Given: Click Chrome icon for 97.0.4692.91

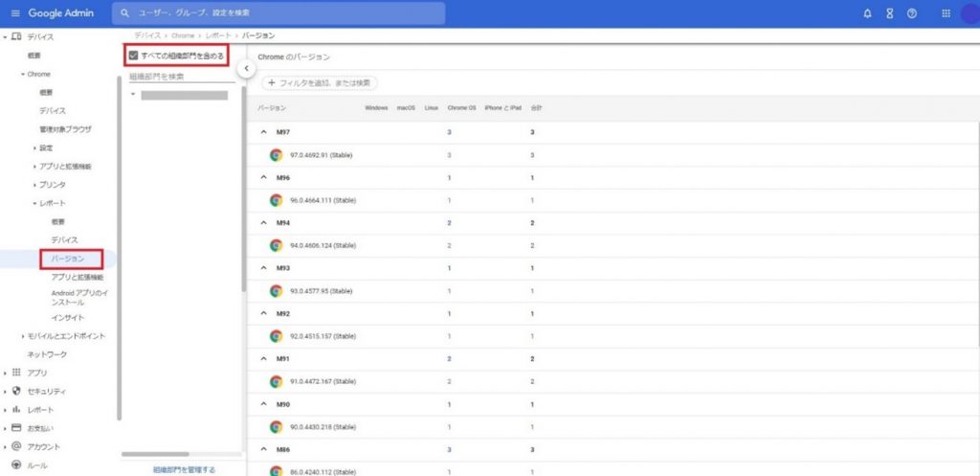Looking at the screenshot, I should pyautogui.click(x=276, y=155).
